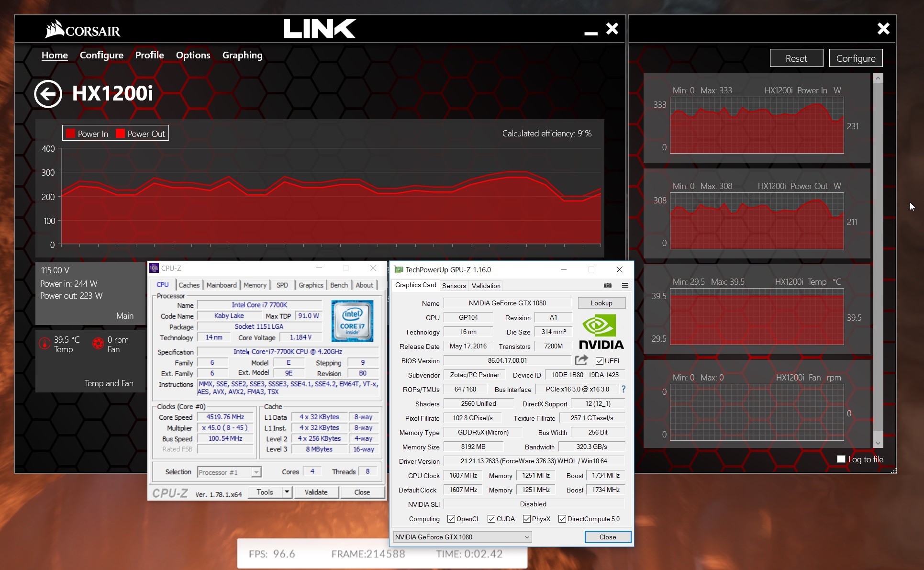Open the Configure menu in Corsair Link
Screen dimensions: 924x570
pyautogui.click(x=101, y=55)
